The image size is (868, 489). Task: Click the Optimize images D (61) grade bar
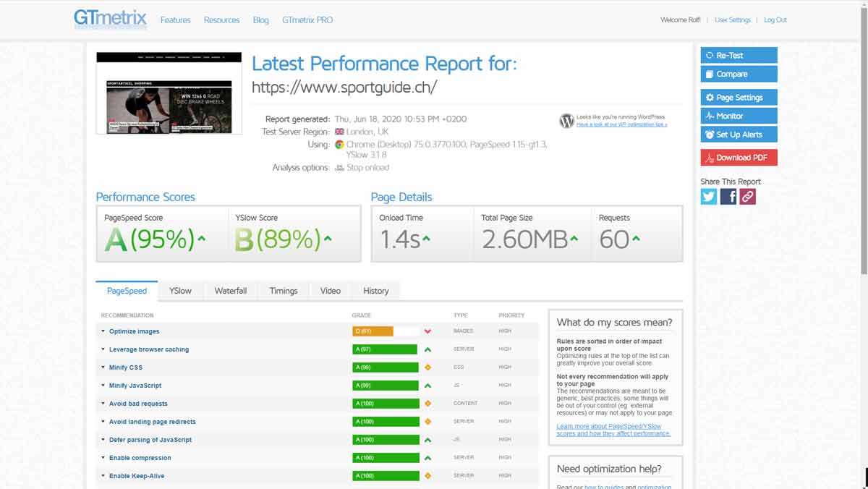[386, 331]
